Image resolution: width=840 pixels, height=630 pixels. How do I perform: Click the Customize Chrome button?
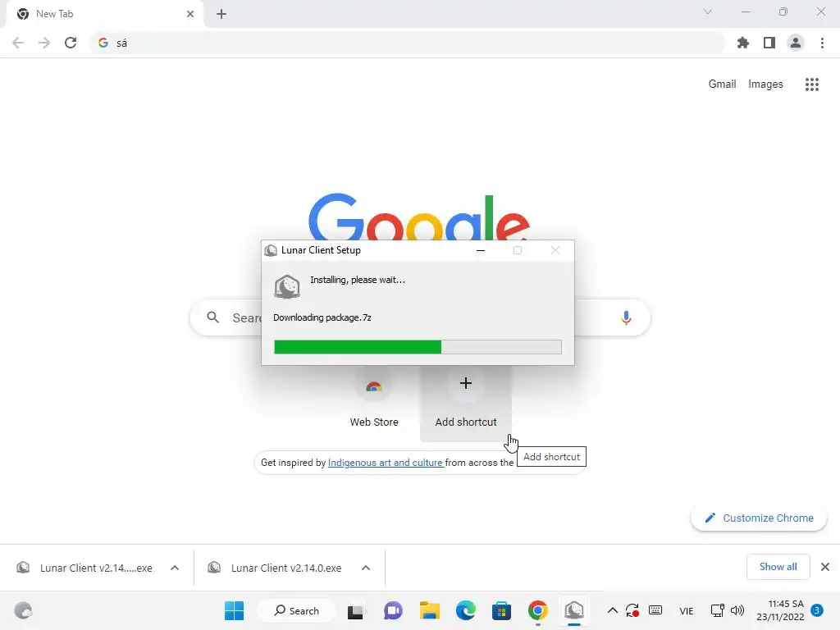tap(759, 518)
